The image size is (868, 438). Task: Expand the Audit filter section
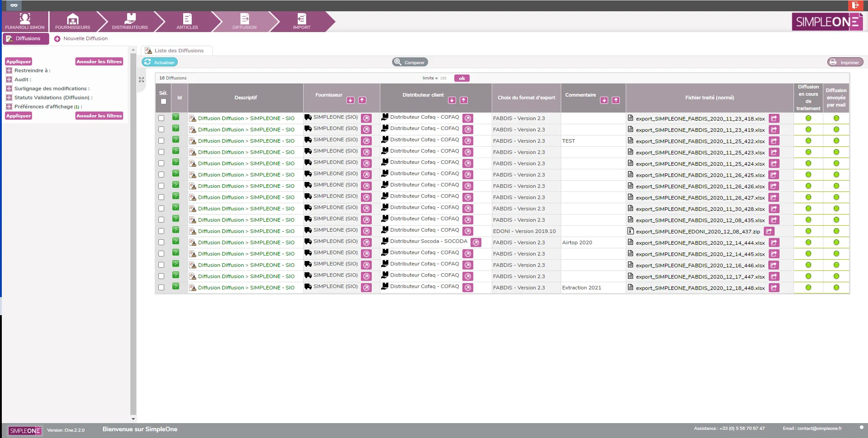pos(9,79)
